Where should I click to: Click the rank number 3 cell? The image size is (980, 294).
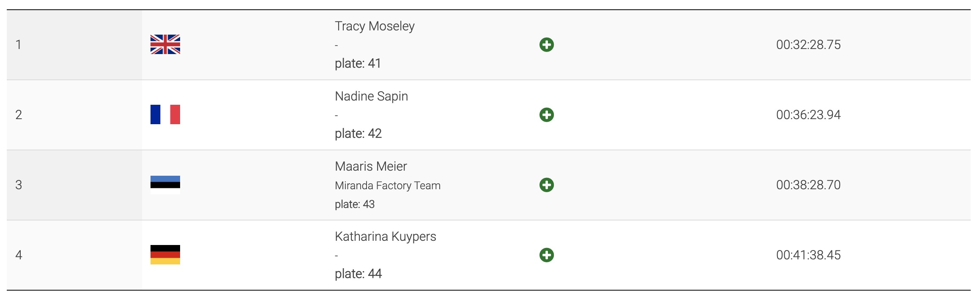[19, 185]
